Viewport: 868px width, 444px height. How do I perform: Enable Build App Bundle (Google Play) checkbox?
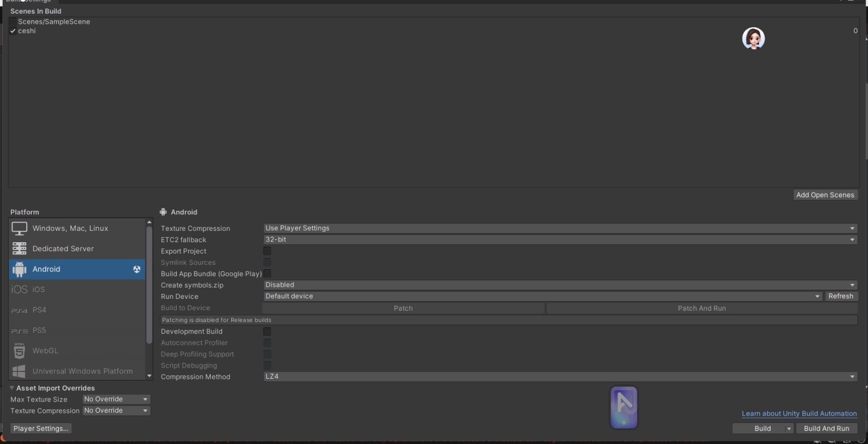(267, 274)
